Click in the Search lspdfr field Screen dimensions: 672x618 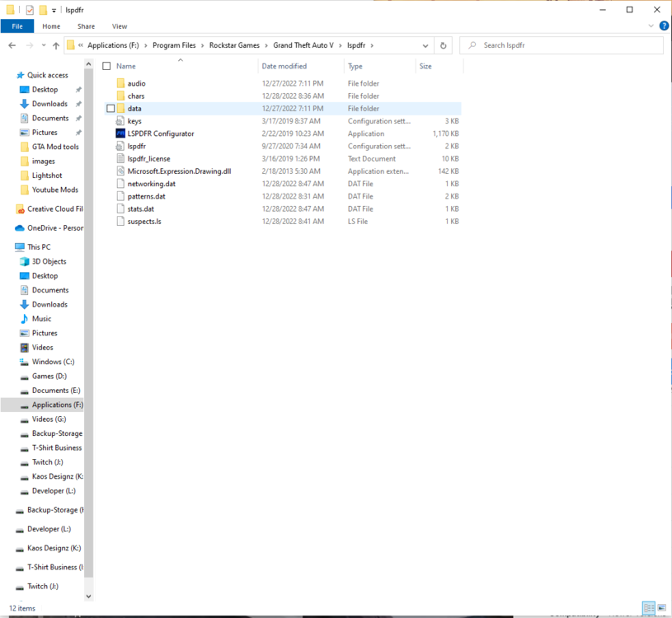click(562, 45)
